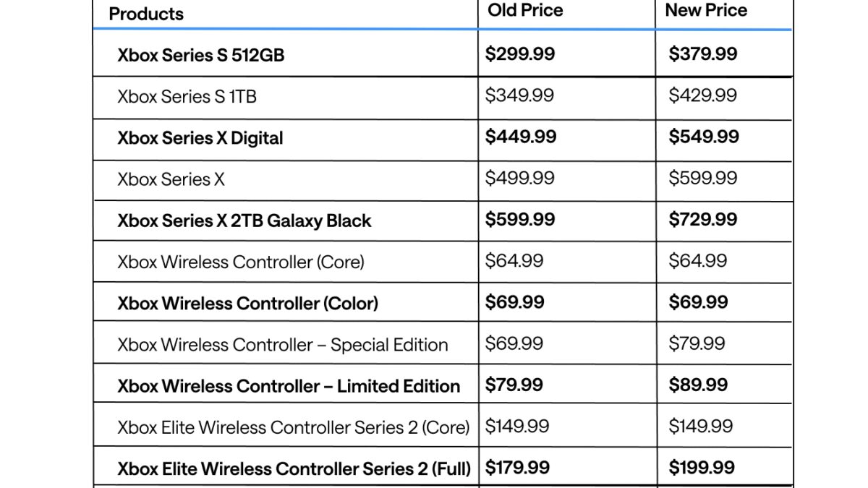This screenshot has width=868, height=488.
Task: Select Xbox Elite Series 2 (Full) cell
Action: pyautogui.click(x=294, y=468)
